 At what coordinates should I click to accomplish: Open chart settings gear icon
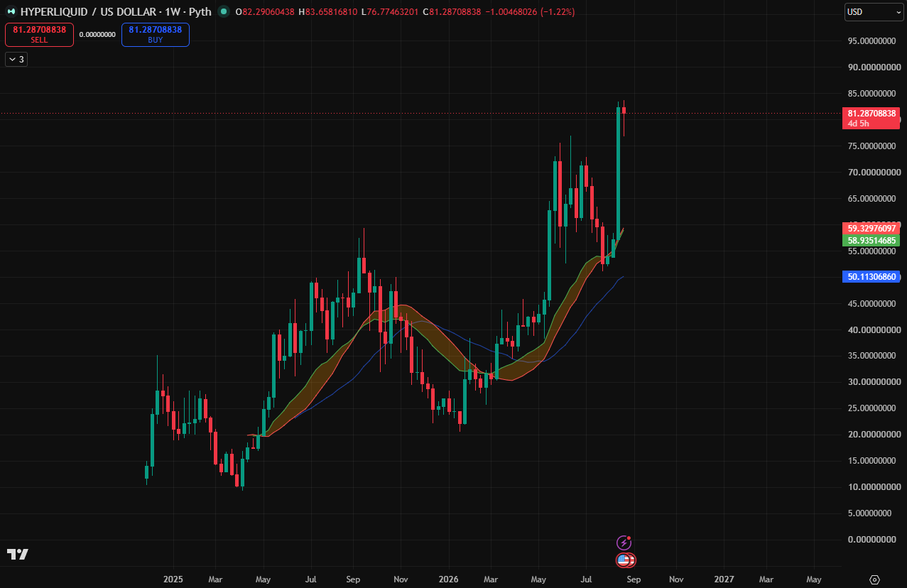point(874,579)
